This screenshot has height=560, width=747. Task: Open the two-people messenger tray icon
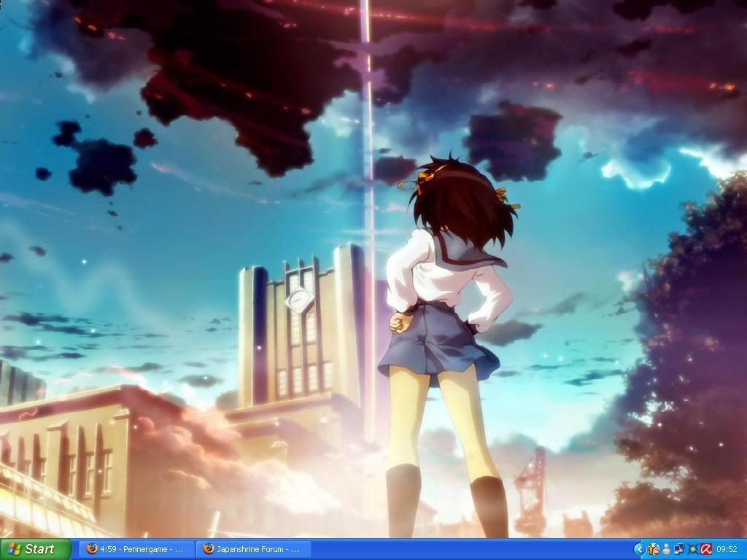click(654, 550)
